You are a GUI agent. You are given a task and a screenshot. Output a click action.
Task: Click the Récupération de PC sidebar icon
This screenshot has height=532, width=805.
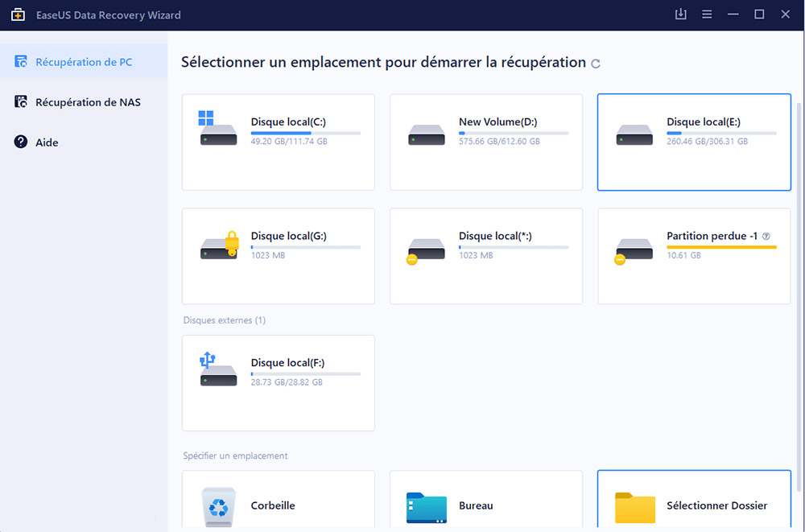(x=21, y=62)
